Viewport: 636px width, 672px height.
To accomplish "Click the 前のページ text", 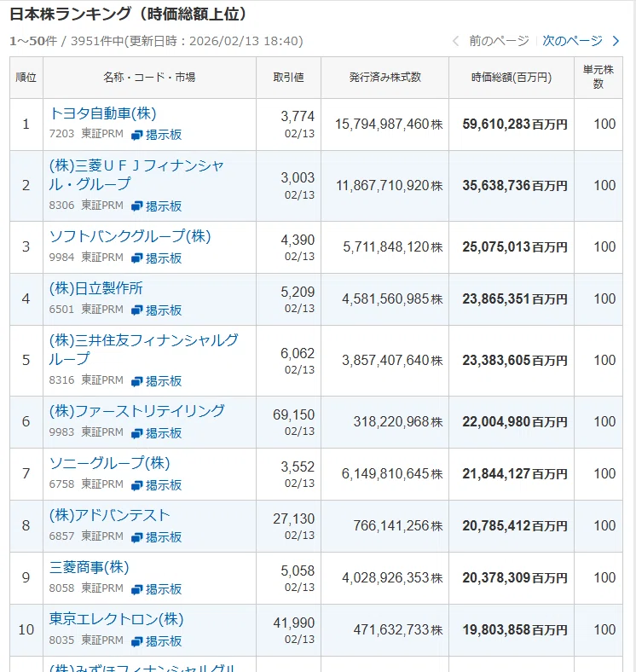I will click(x=499, y=41).
